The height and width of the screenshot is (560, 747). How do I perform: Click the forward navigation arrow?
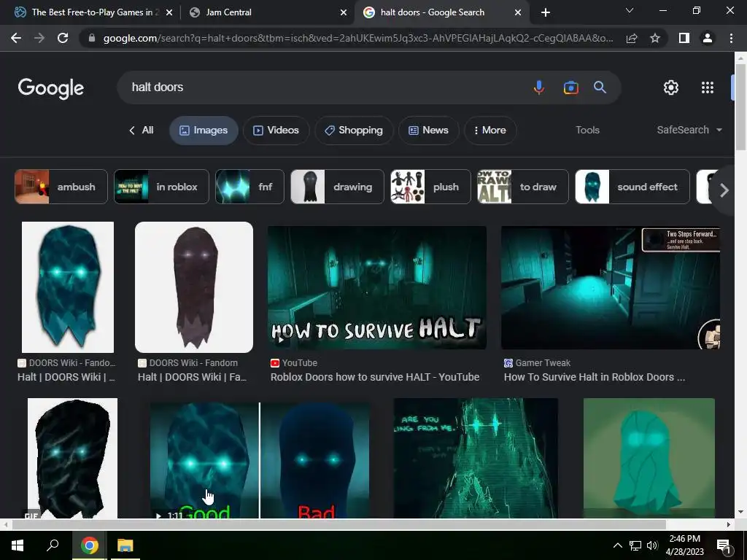pos(39,38)
